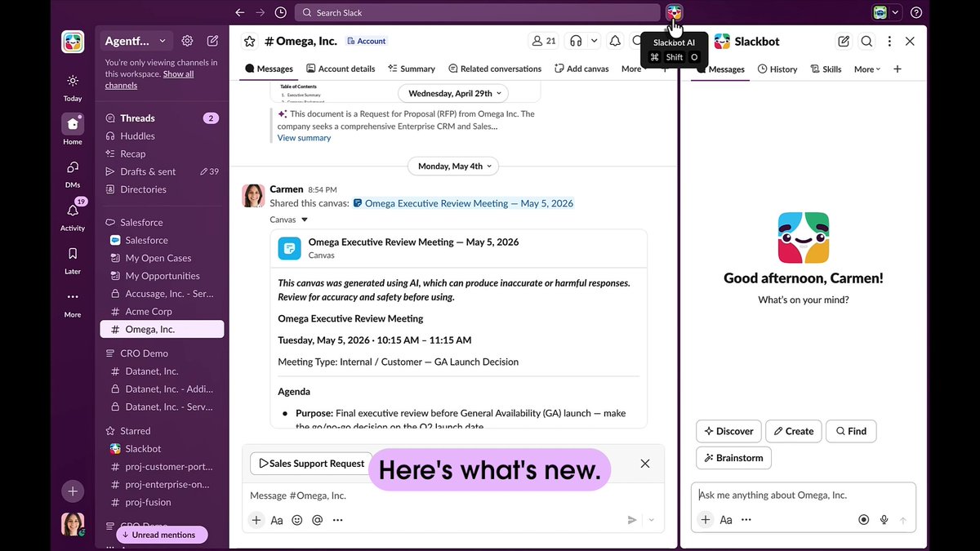The height and width of the screenshot is (551, 980).
Task: Click the record circle icon in Slackbot composer
Action: coord(863,520)
